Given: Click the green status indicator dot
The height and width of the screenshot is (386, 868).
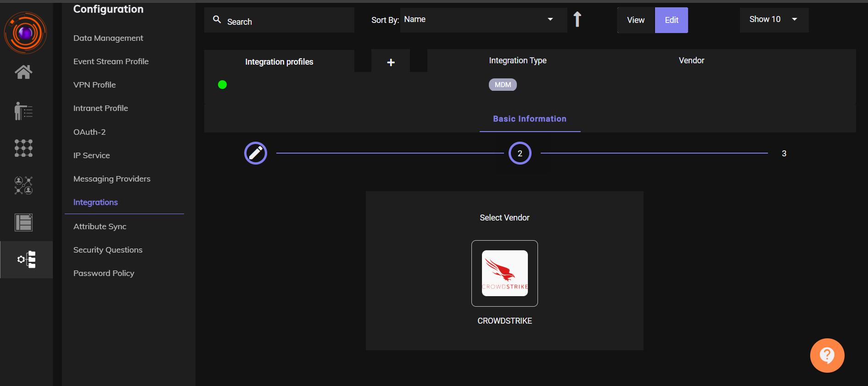Looking at the screenshot, I should pyautogui.click(x=222, y=84).
